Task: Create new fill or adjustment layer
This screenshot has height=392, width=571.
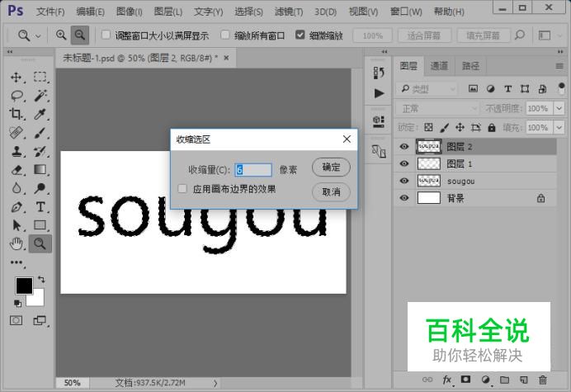Action: 485,380
